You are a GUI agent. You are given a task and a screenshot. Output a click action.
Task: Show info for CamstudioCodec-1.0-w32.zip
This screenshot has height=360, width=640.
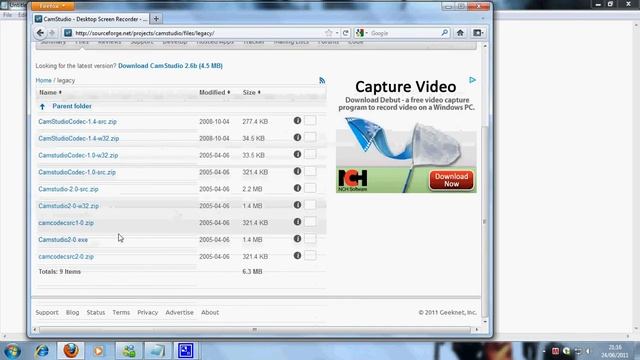[297, 154]
